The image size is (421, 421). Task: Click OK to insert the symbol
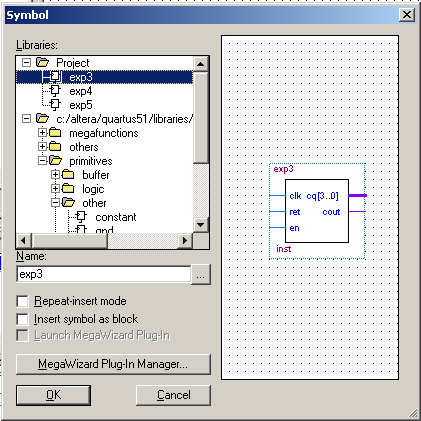(53, 395)
